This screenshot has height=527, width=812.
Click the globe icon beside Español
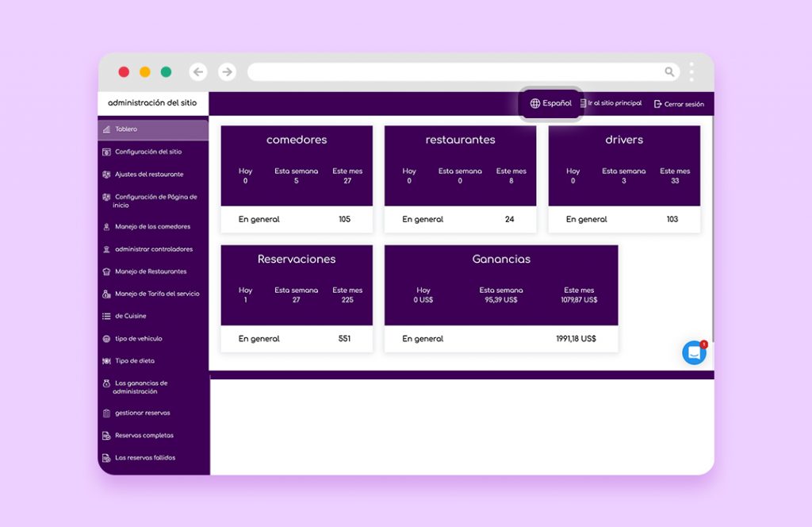pyautogui.click(x=535, y=103)
